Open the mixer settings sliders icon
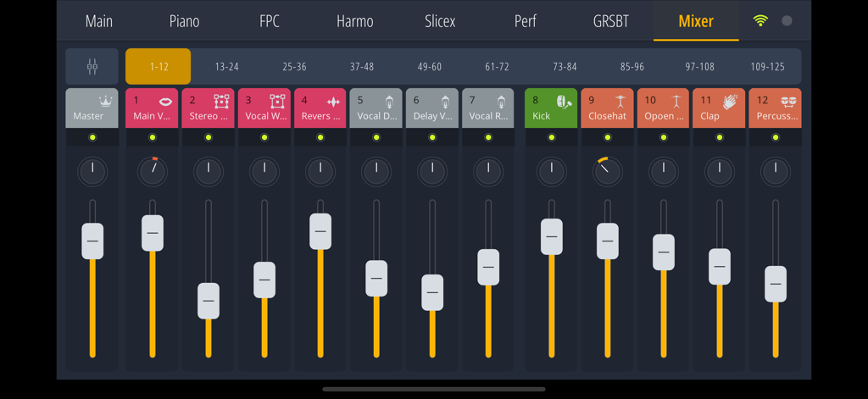The image size is (868, 399). point(92,66)
